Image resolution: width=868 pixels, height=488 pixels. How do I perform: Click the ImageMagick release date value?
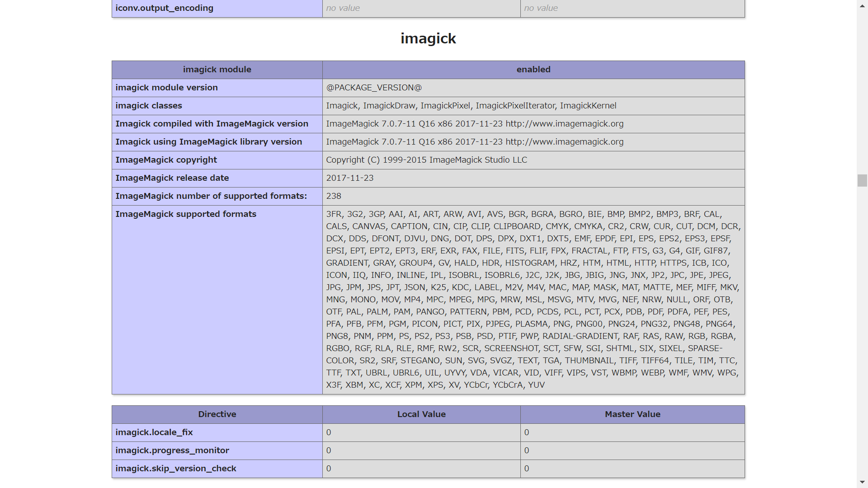[349, 178]
